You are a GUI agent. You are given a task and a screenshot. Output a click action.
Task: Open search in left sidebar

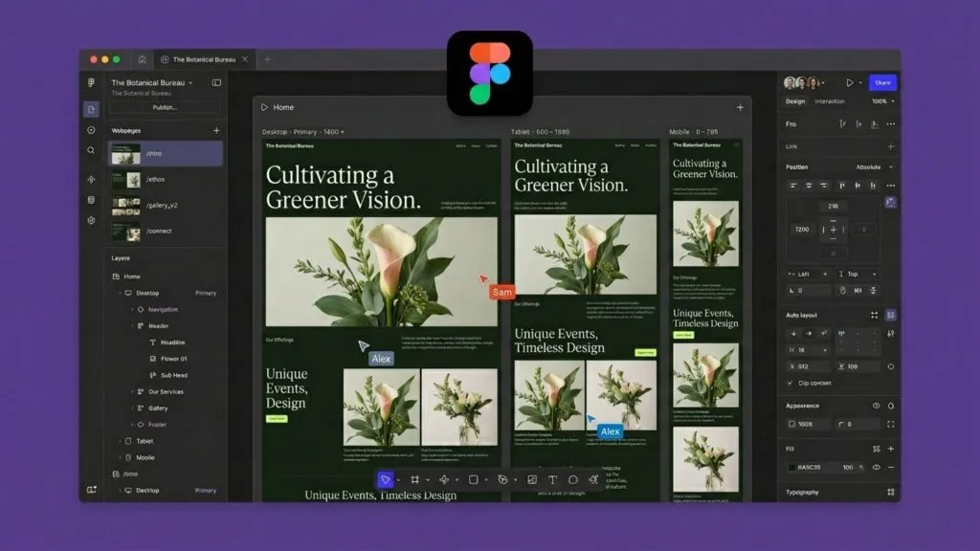[x=91, y=150]
